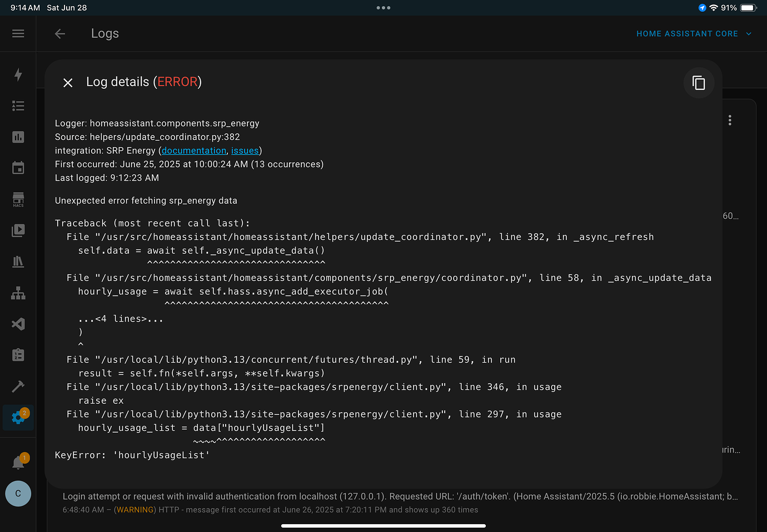The height and width of the screenshot is (532, 767).
Task: Go back using the arrow button
Action: (60, 34)
